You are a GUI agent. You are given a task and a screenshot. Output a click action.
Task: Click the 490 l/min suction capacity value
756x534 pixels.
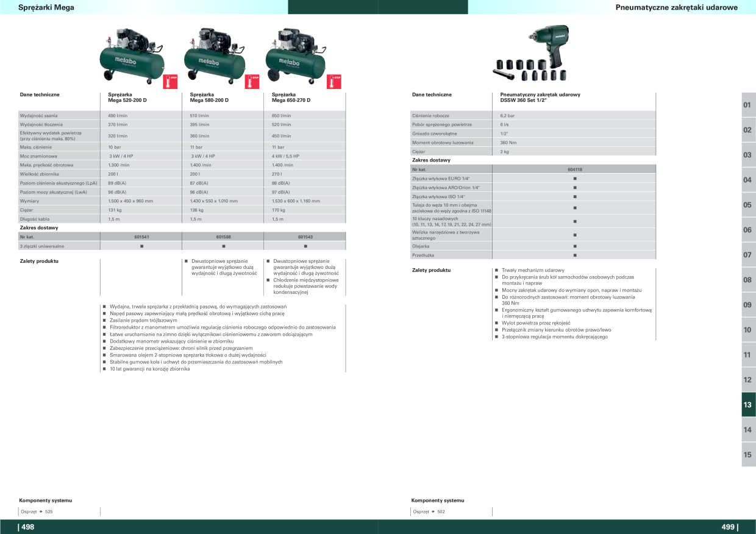118,115
